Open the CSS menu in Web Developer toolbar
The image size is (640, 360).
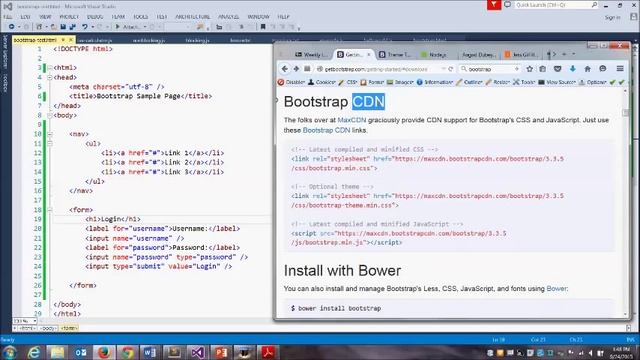click(348, 82)
